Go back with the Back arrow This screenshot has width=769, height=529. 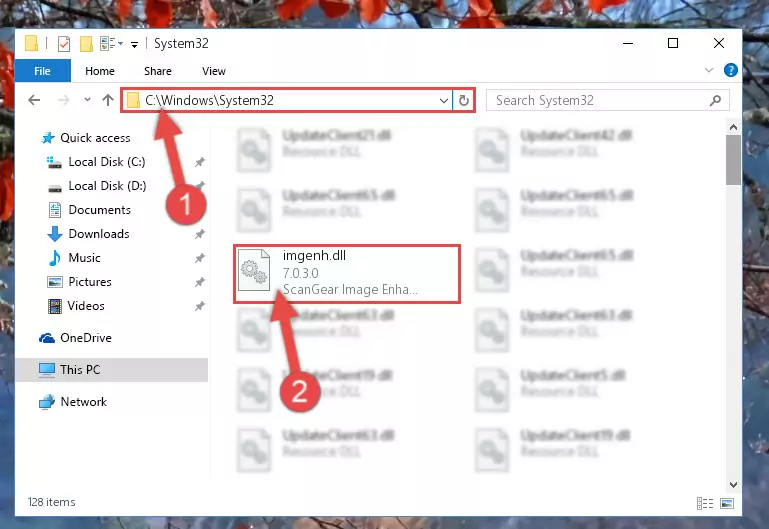34,101
